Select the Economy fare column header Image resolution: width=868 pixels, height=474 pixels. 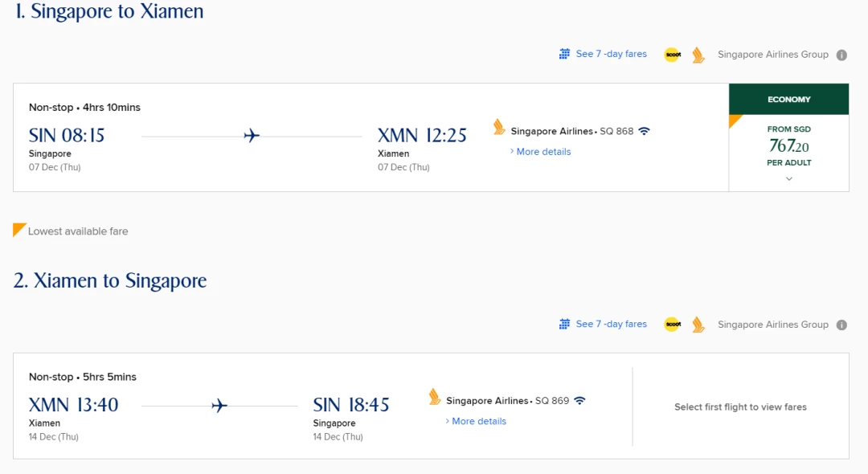pos(789,99)
